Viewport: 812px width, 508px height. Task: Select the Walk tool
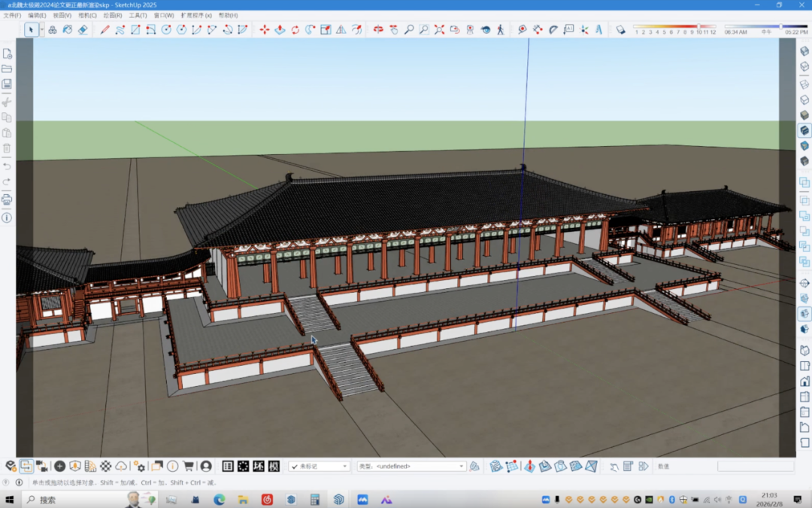pyautogui.click(x=500, y=29)
